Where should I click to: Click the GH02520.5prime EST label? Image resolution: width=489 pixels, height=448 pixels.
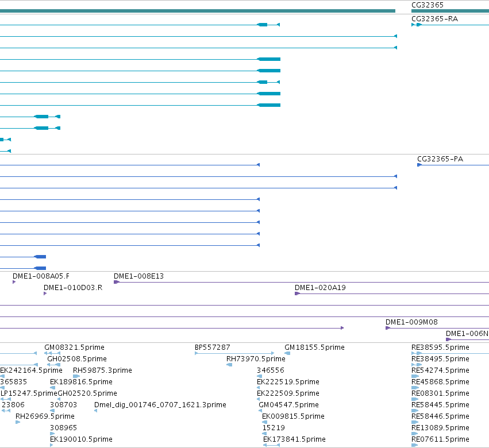87,393
